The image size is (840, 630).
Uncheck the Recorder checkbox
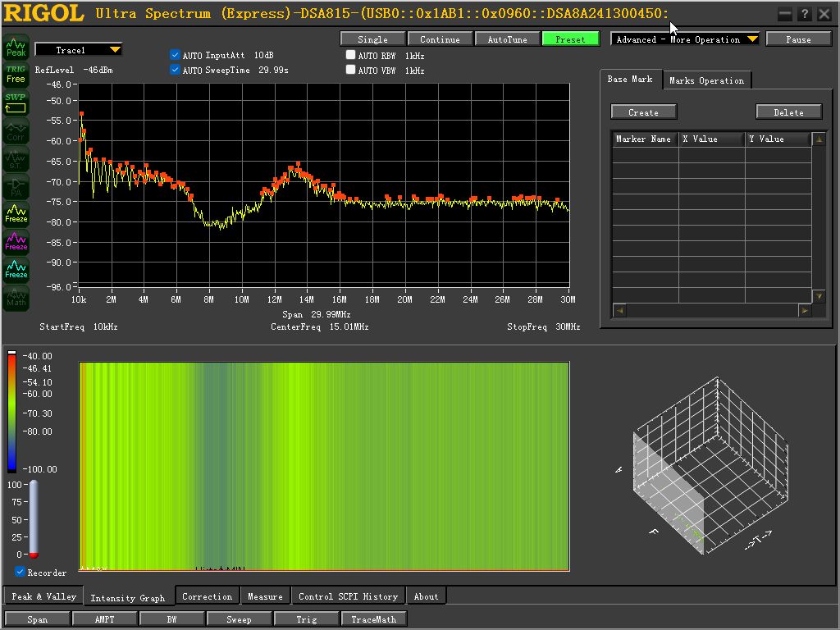point(20,572)
